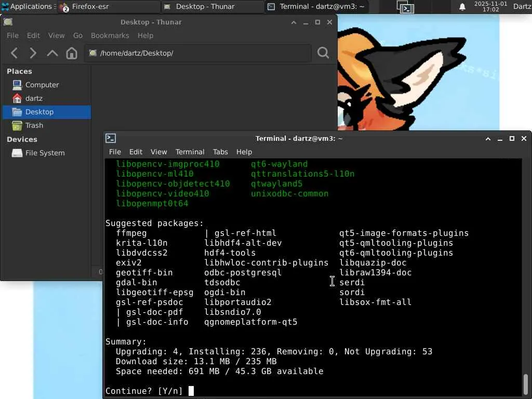This screenshot has height=399, width=532.
Task: Maximize the Terminal window
Action: [x=512, y=138]
